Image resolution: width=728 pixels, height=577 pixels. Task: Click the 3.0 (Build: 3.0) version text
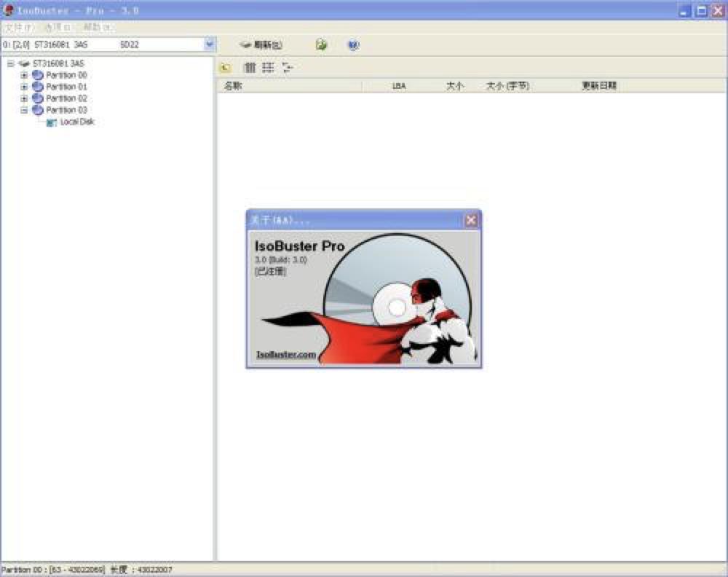tap(281, 259)
